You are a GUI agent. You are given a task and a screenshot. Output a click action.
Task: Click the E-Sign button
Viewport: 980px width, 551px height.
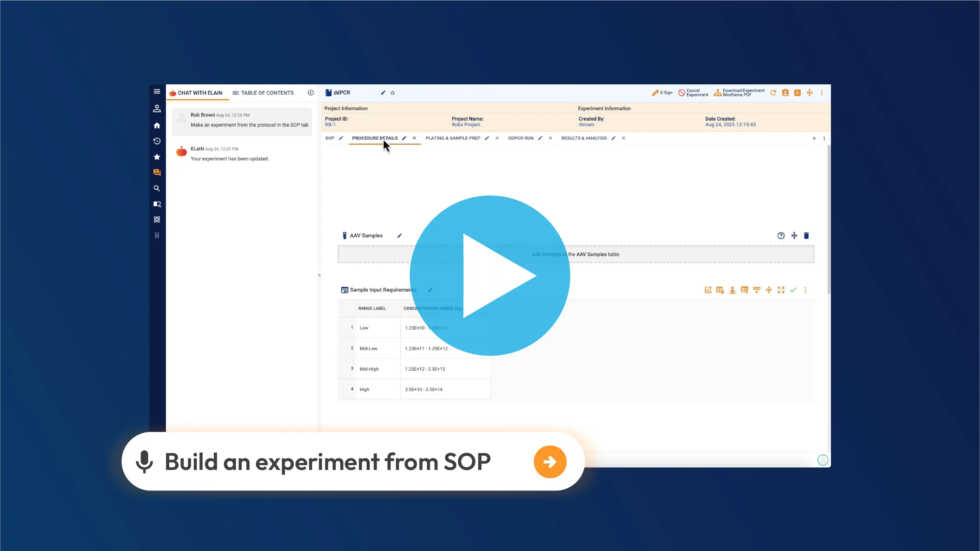pos(662,92)
